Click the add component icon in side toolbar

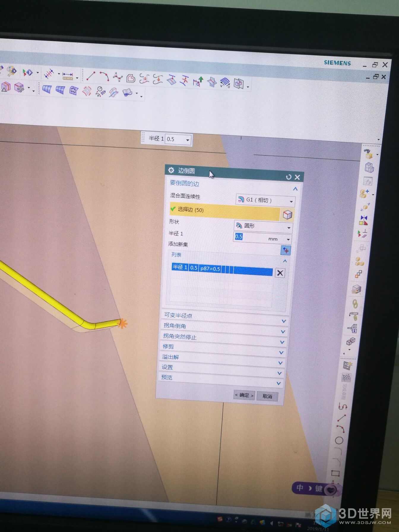pos(364,193)
